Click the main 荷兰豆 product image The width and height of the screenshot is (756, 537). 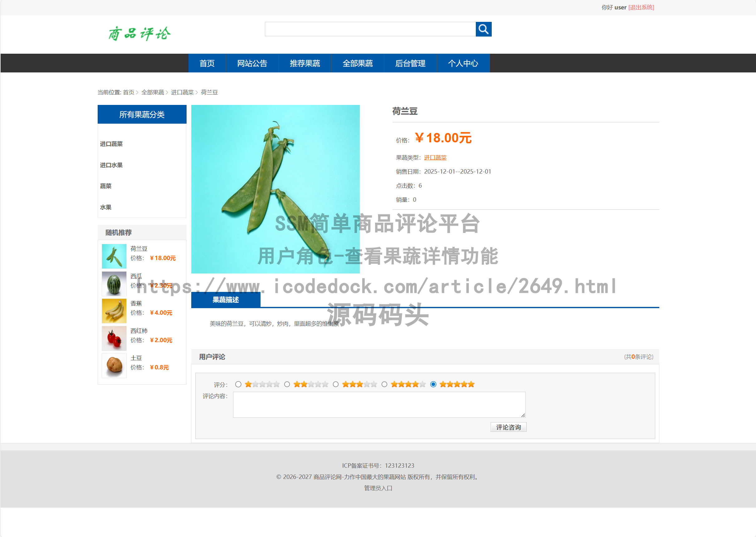pos(275,190)
